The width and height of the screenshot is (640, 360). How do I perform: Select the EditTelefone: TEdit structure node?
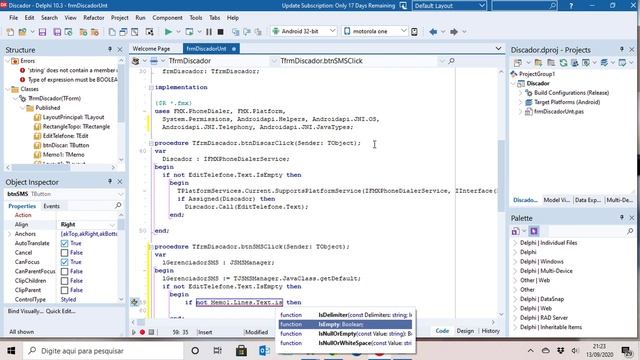(65, 136)
